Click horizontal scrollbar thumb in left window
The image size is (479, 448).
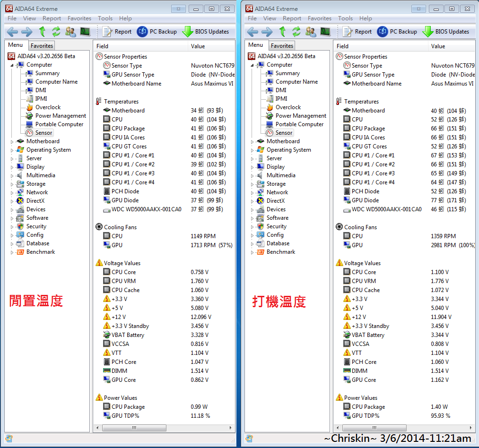coord(134,428)
